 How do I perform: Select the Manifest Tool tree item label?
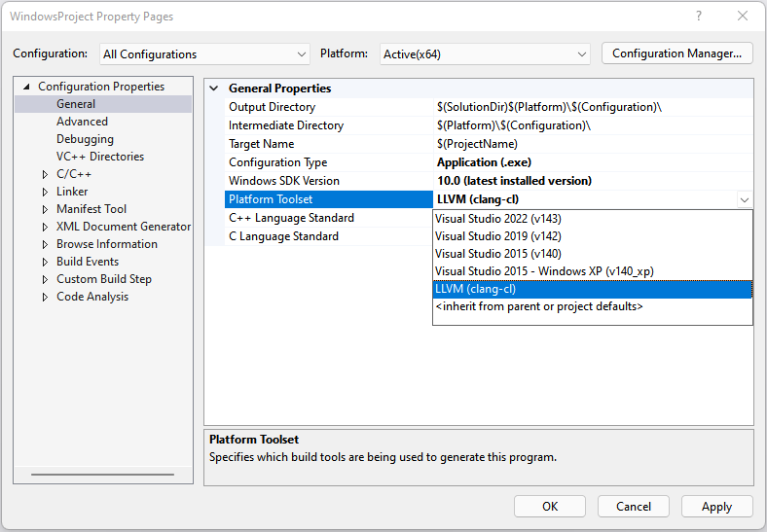(91, 209)
